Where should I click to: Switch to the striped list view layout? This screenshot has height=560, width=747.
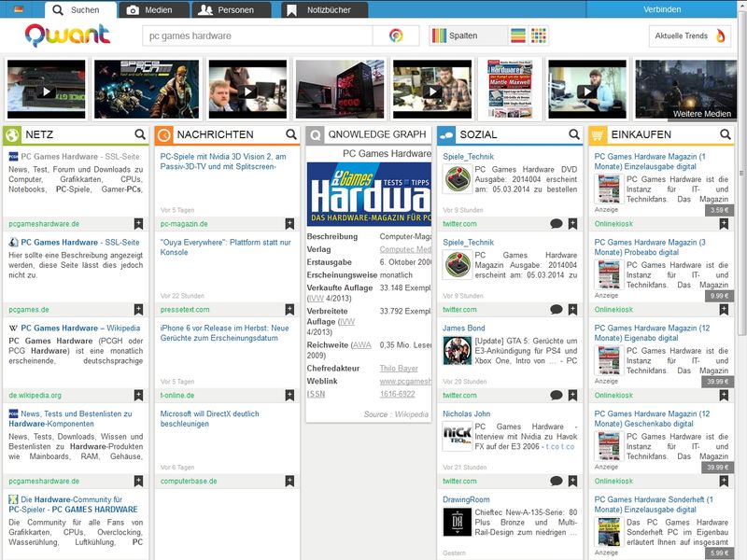pyautogui.click(x=519, y=35)
